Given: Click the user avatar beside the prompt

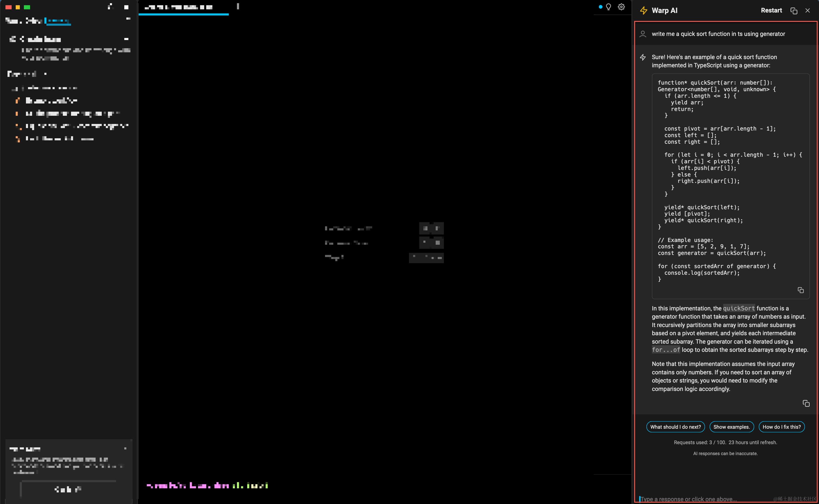Looking at the screenshot, I should (x=643, y=34).
